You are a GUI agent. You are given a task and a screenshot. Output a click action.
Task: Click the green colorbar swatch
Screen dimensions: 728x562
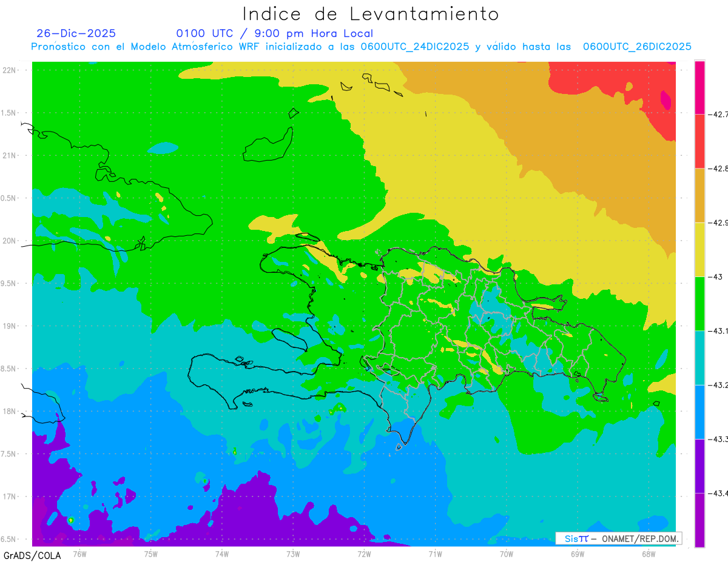coord(699,303)
